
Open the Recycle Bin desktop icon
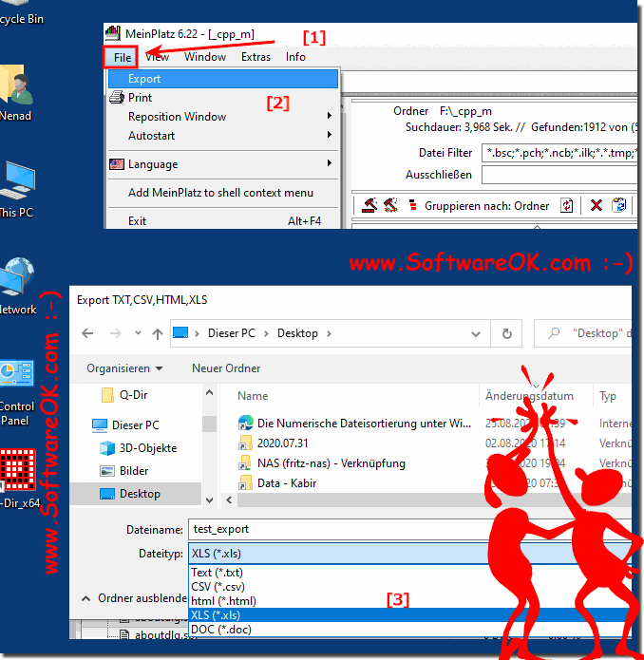[21, 12]
